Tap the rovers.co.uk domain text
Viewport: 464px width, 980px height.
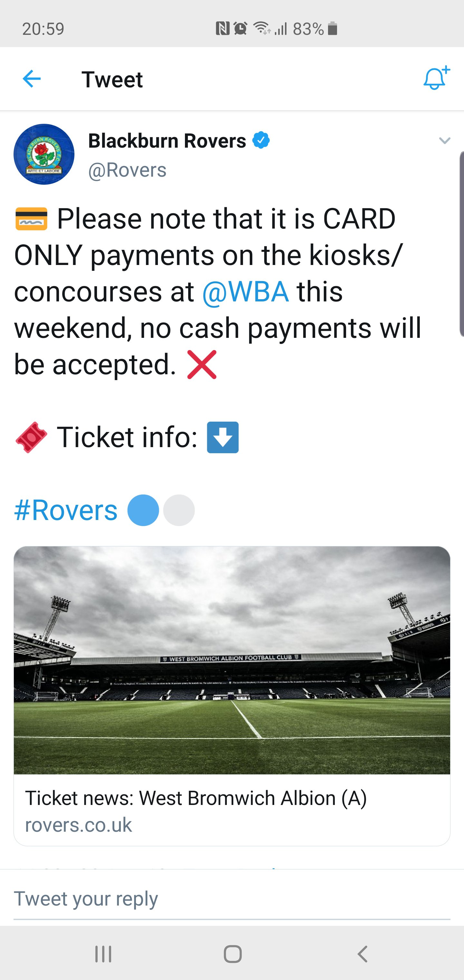pos(78,825)
